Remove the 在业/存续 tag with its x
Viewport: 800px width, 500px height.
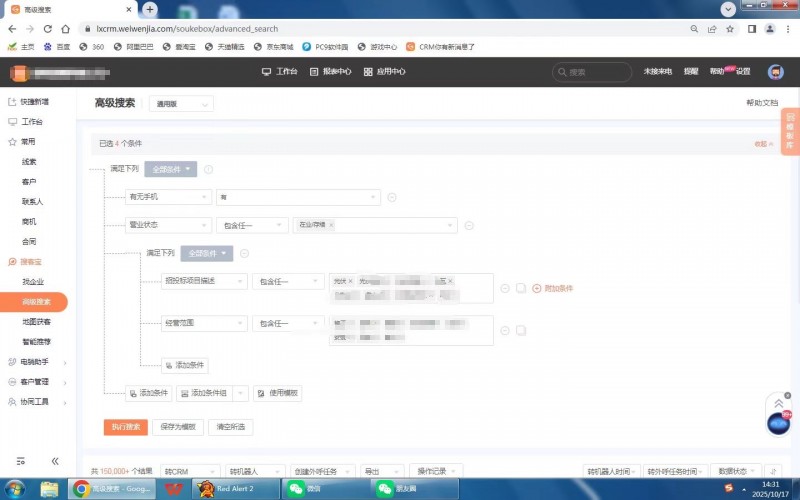click(x=331, y=225)
